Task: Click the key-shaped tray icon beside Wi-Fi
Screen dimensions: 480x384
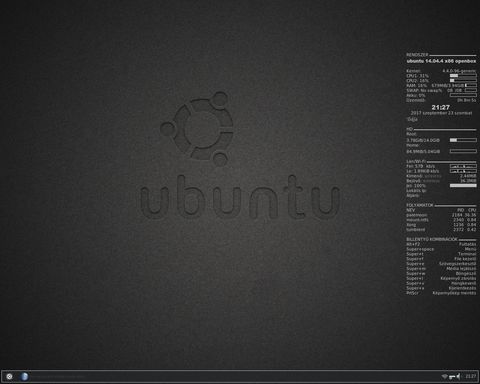Action: (452, 376)
